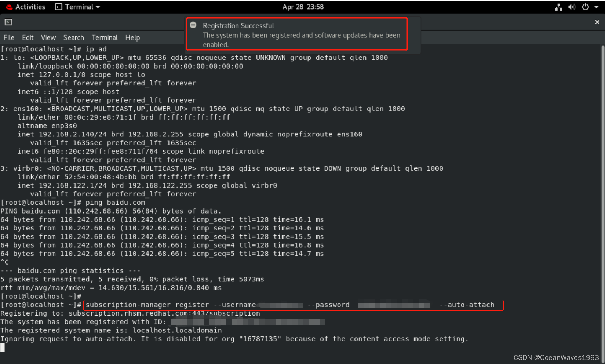Click the ens160 interface line
The height and width of the screenshot is (364, 605).
pos(203,109)
